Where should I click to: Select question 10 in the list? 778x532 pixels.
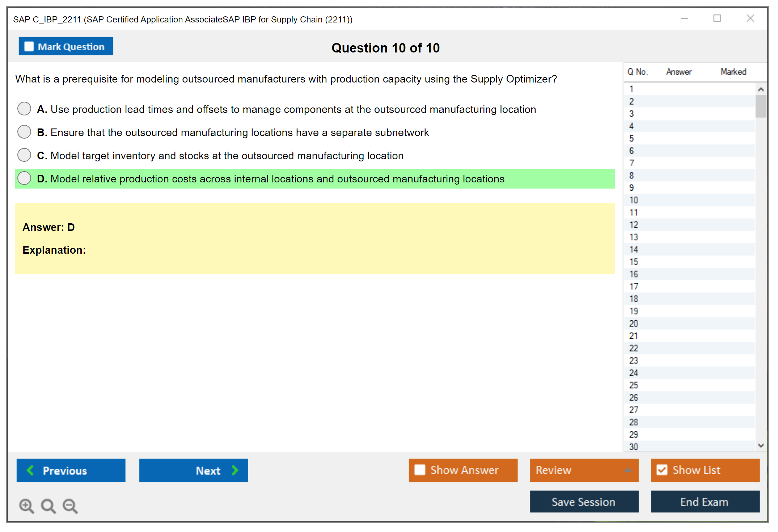click(x=634, y=200)
